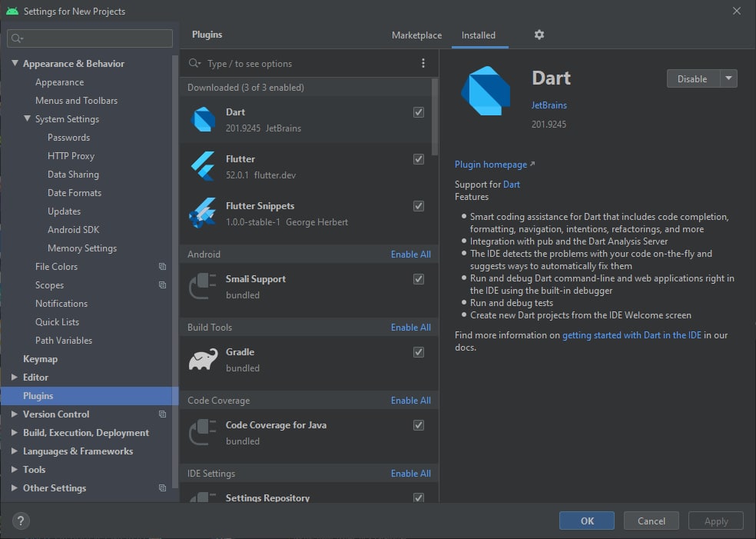Click the JetBrains vendor link
756x539 pixels.
coord(549,105)
